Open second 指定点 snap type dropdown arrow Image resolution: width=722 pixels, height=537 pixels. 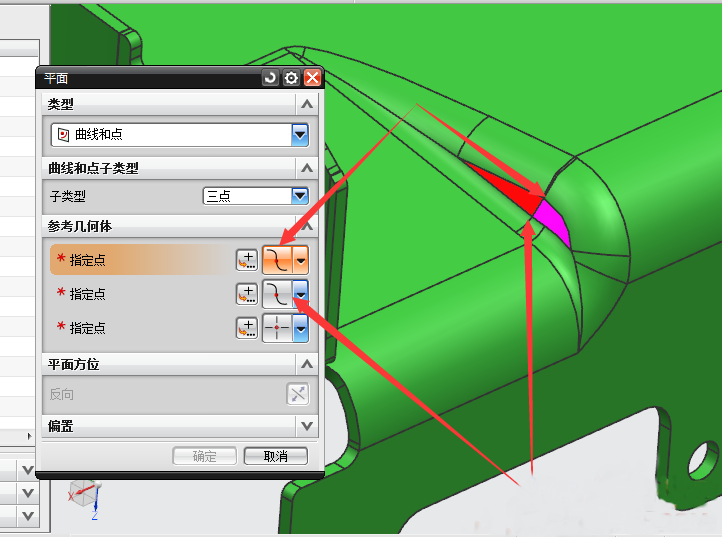coord(300,294)
